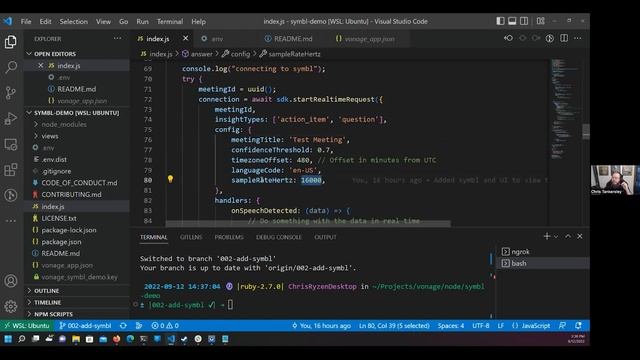The height and width of the screenshot is (360, 640).
Task: Open Run and Debug view
Action: pyautogui.click(x=11, y=118)
